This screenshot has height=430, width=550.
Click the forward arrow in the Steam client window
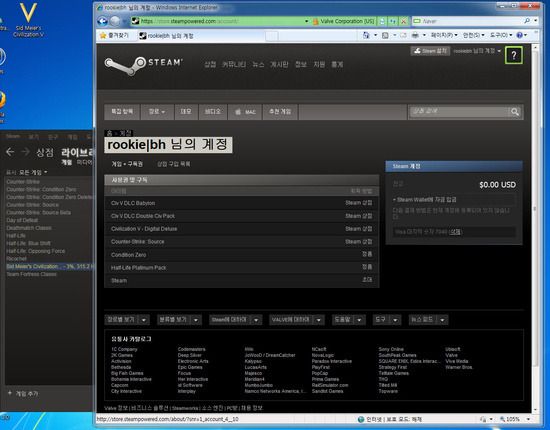tap(26, 152)
